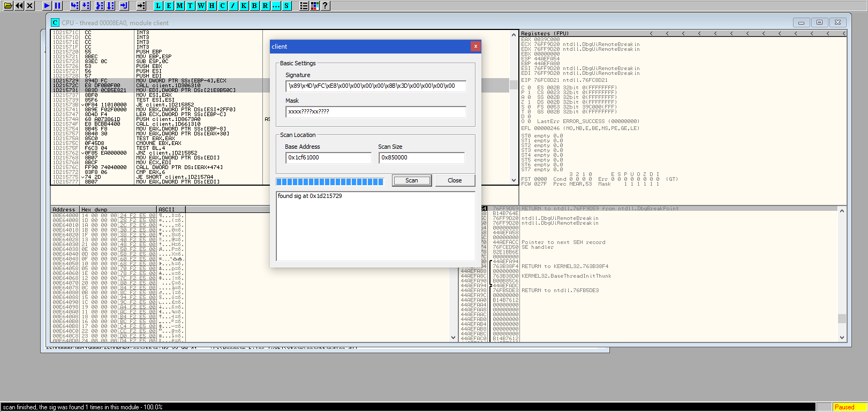Click the Scan button in client dialog

coord(411,180)
